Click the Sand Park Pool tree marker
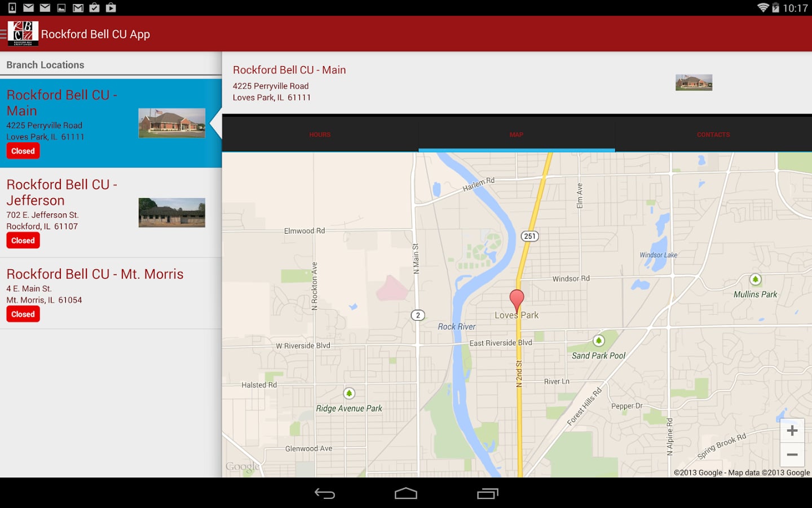 point(599,340)
